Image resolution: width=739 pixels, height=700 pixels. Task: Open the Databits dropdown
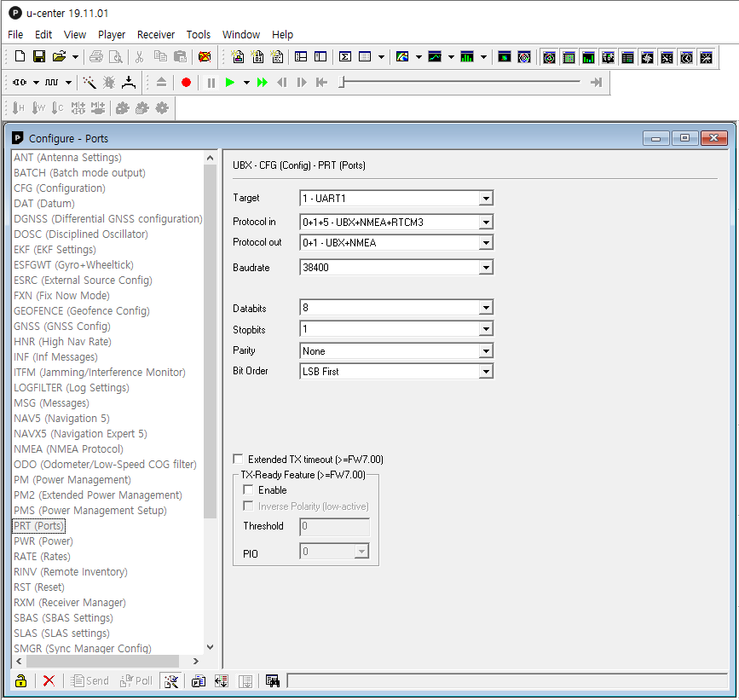tap(486, 308)
